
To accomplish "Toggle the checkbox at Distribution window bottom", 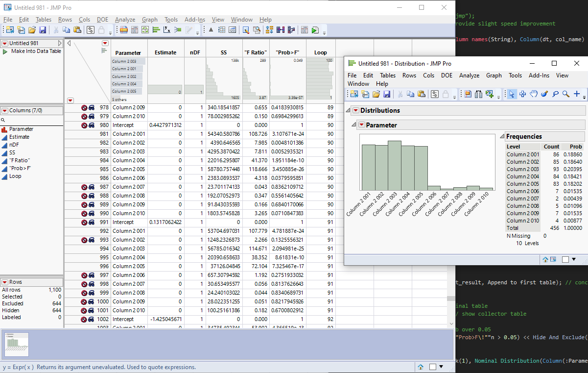I will 565,259.
